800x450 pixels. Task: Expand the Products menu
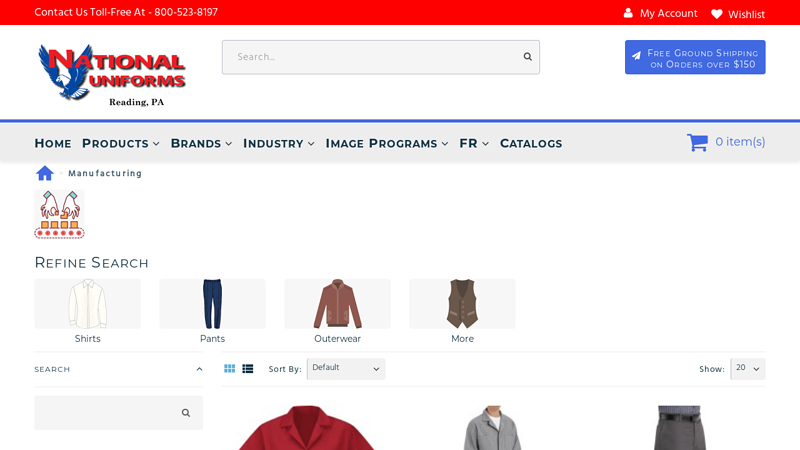(x=120, y=143)
